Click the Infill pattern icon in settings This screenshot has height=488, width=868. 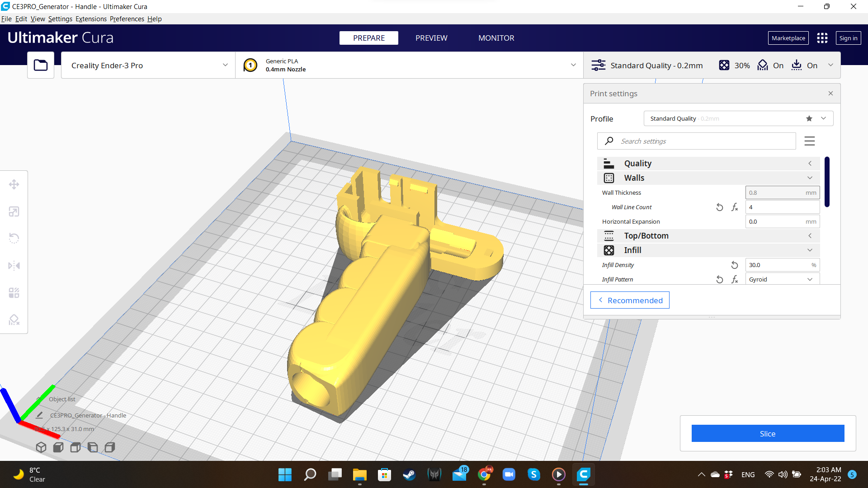point(609,250)
